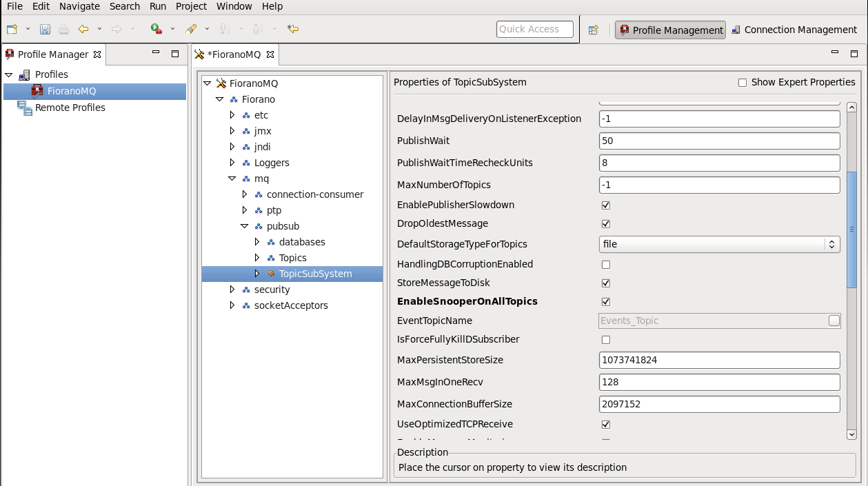Switch to Profile Management perspective
This screenshot has height=486, width=868.
pyautogui.click(x=670, y=30)
